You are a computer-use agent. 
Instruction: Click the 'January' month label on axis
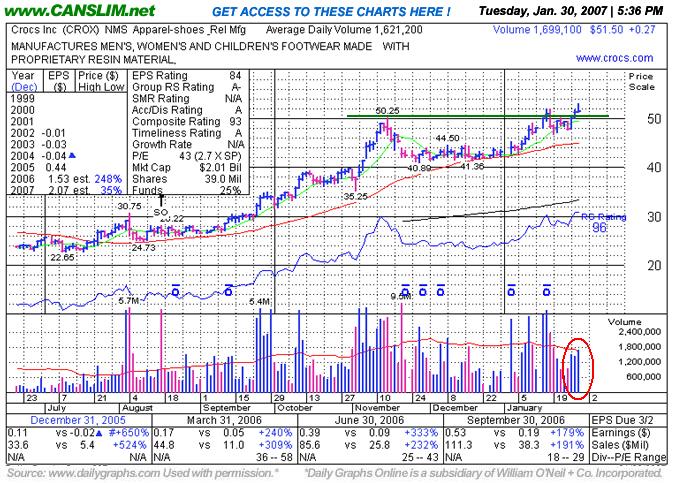524,408
